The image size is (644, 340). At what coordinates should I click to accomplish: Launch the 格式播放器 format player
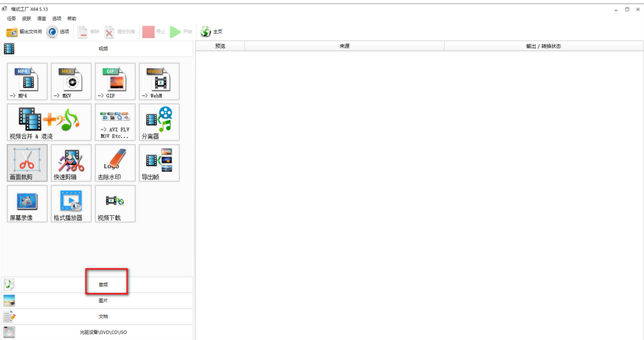pyautogui.click(x=71, y=203)
